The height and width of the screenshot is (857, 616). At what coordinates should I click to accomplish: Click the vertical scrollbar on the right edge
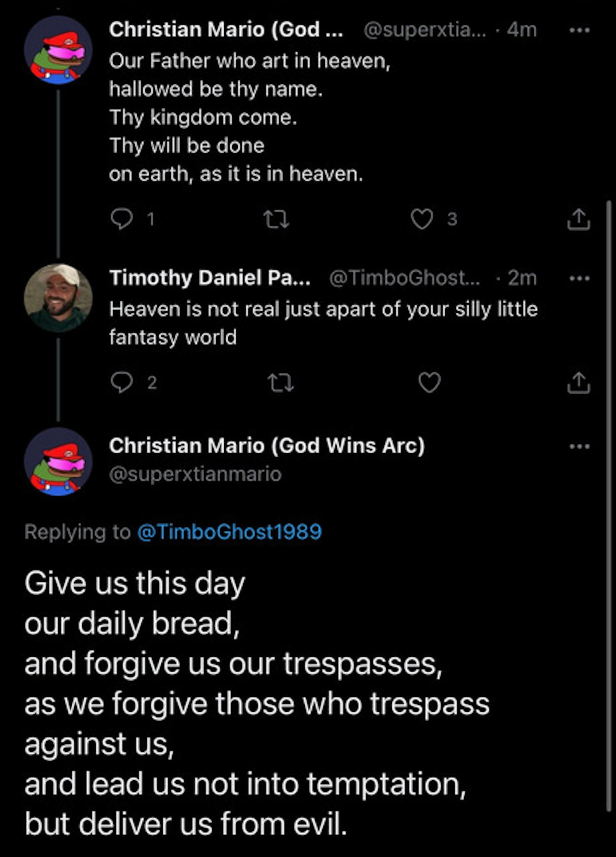pyautogui.click(x=608, y=491)
